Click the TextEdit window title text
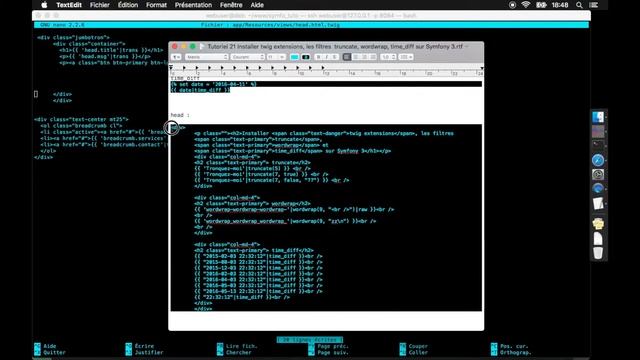The width and height of the screenshot is (640, 360). (335, 47)
